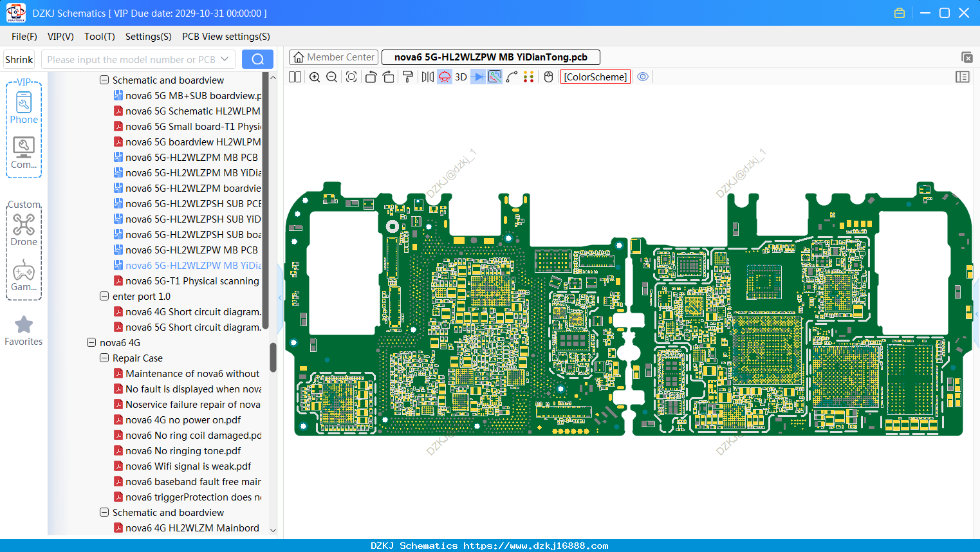Click the Shrink button
Image resolution: width=980 pixels, height=552 pixels.
click(19, 59)
